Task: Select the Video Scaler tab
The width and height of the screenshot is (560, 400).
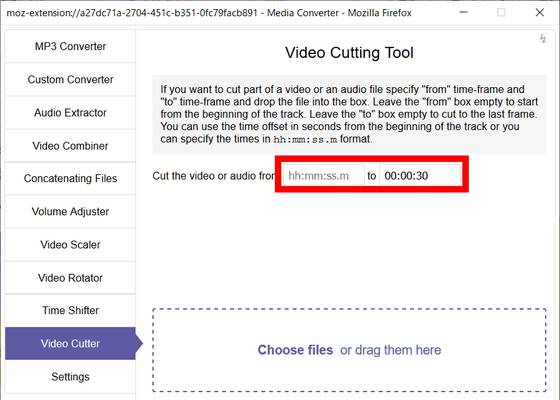Action: pos(70,245)
